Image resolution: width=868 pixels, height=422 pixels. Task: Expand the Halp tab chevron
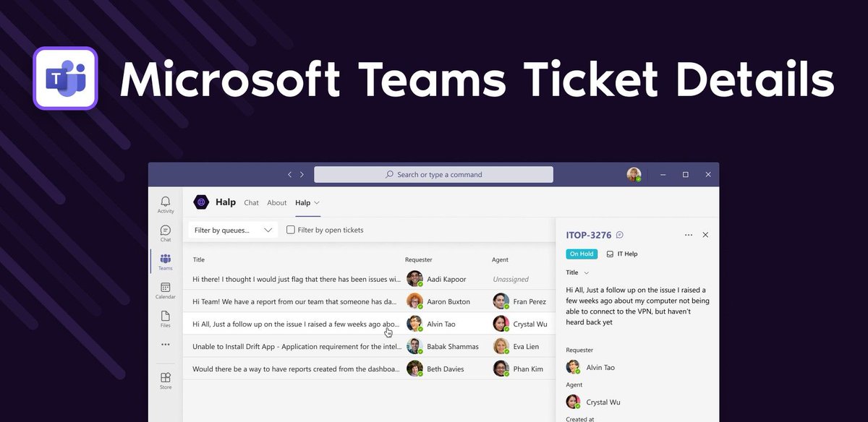coord(317,203)
